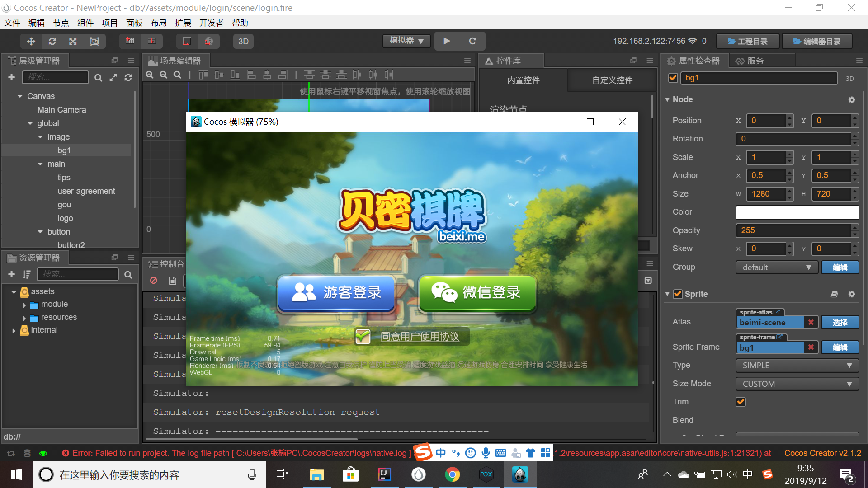Open the white Color swatch
This screenshot has height=488, width=868.
click(x=797, y=211)
